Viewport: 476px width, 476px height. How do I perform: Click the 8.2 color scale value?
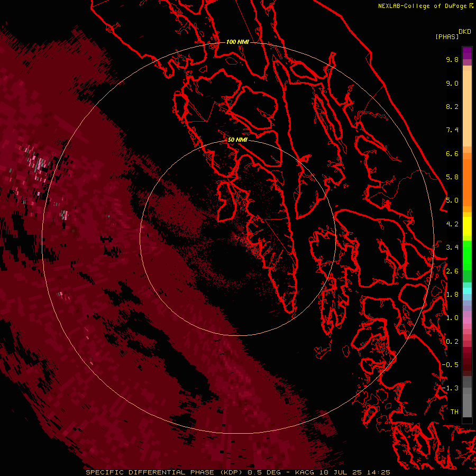coord(452,106)
